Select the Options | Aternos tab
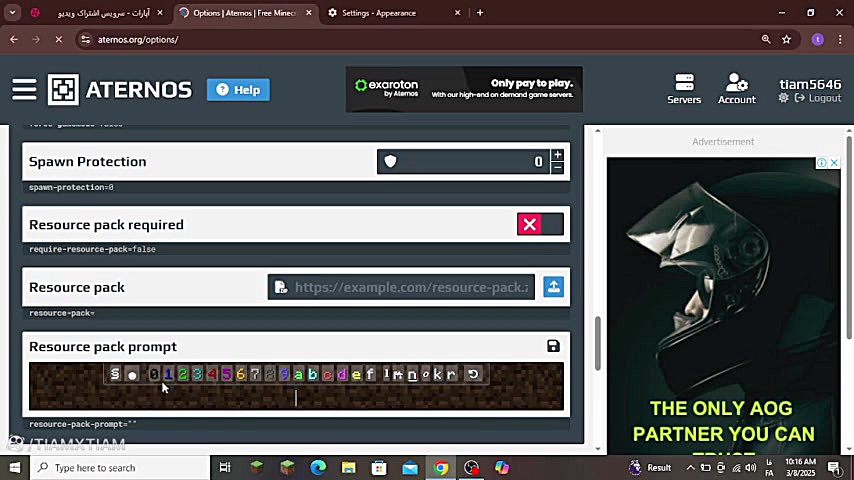Screen dimensions: 854x480 pos(244,13)
